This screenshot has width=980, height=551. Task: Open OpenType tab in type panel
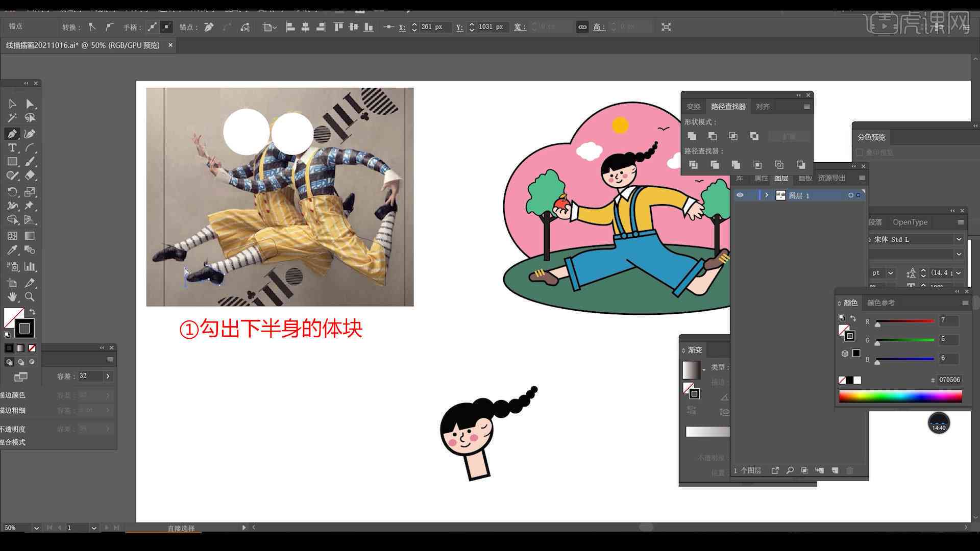pos(910,222)
